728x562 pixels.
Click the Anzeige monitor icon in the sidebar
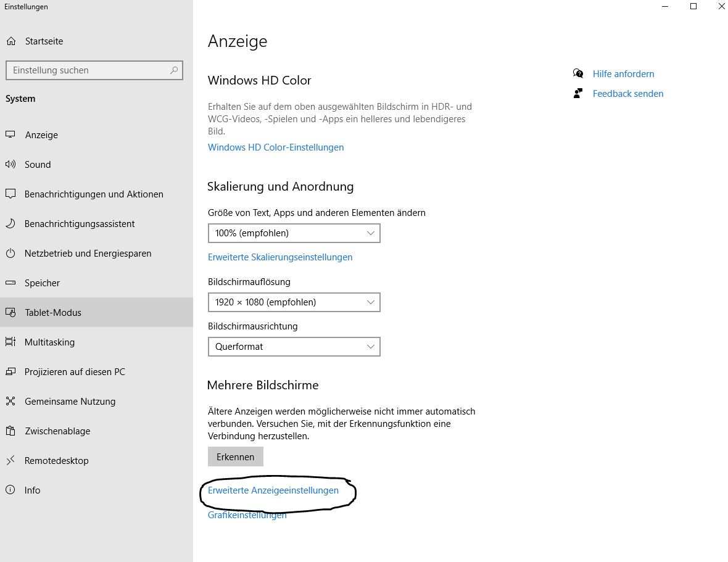[10, 134]
